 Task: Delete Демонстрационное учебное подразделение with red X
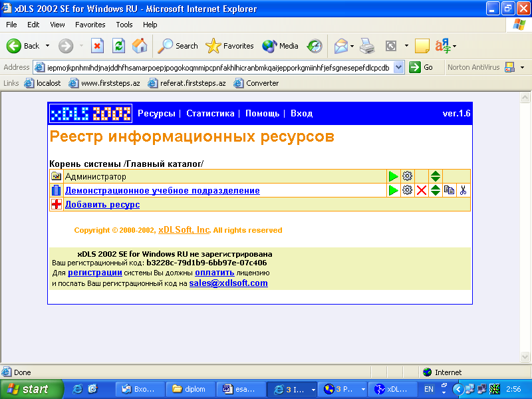point(422,190)
